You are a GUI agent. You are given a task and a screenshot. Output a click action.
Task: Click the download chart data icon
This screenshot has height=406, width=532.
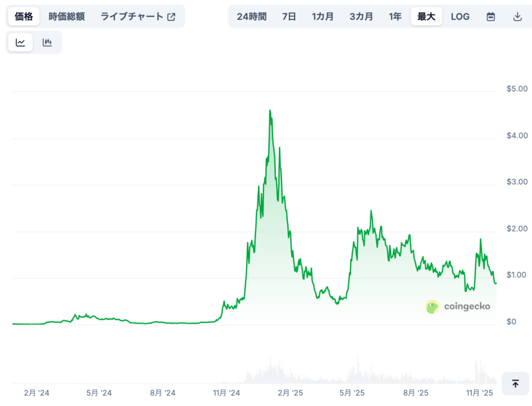[x=517, y=16]
